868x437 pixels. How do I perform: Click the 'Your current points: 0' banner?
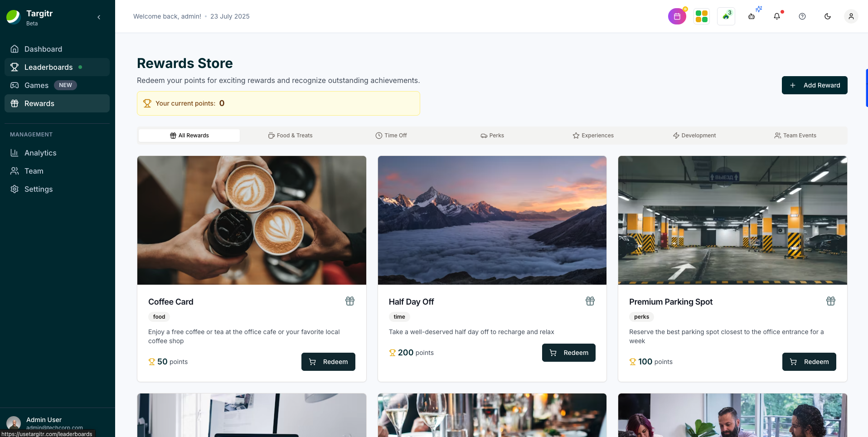point(278,103)
